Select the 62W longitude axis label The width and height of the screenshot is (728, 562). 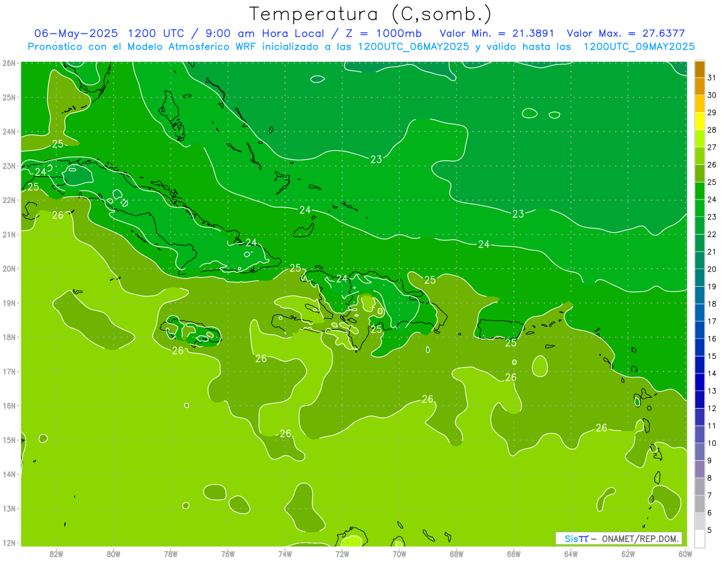click(x=629, y=554)
